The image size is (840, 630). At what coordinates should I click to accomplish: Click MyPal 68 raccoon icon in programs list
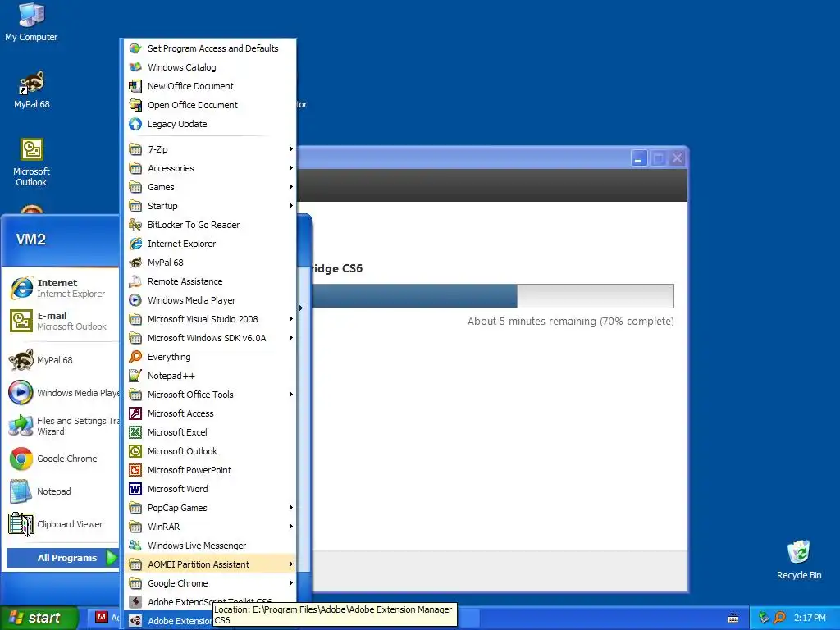click(135, 262)
